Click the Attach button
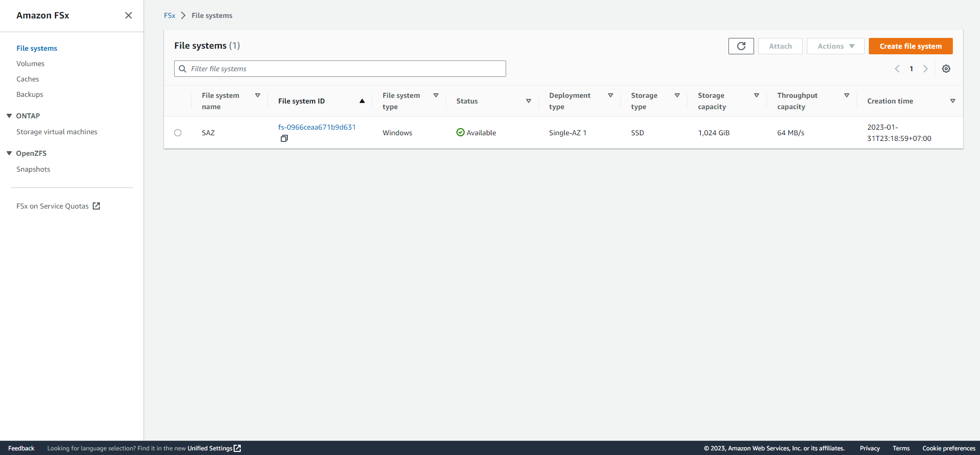 coord(780,46)
